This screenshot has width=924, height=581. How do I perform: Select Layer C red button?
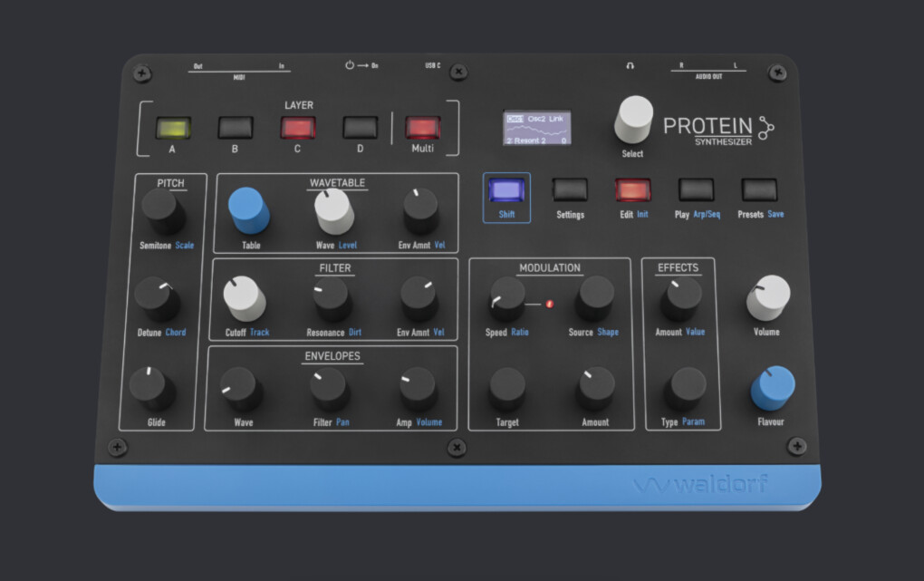[x=298, y=128]
